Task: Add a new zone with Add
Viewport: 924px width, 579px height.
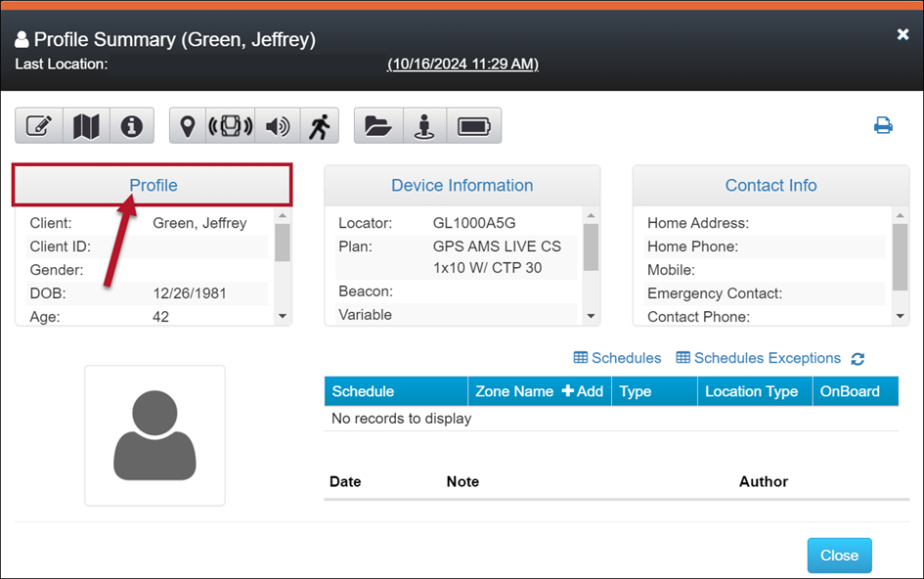Action: click(x=583, y=391)
